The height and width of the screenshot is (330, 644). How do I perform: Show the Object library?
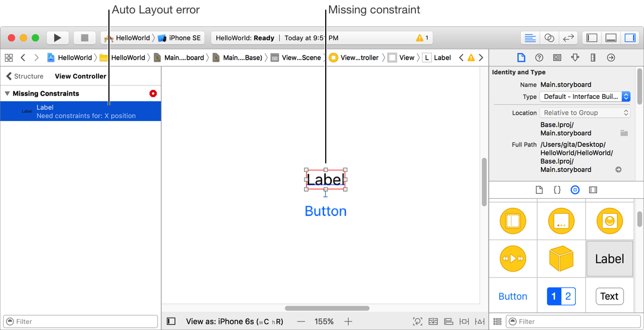click(575, 190)
